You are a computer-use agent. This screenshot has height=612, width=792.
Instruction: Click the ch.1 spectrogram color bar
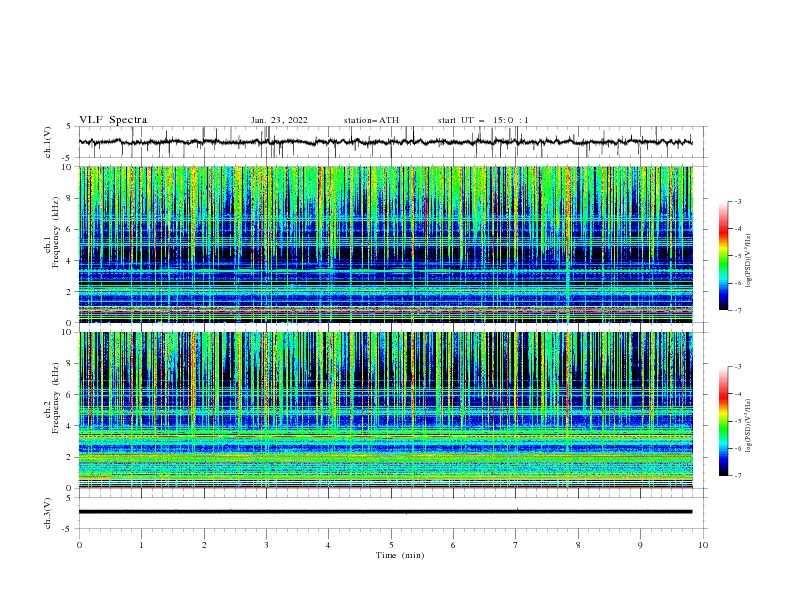(724, 256)
